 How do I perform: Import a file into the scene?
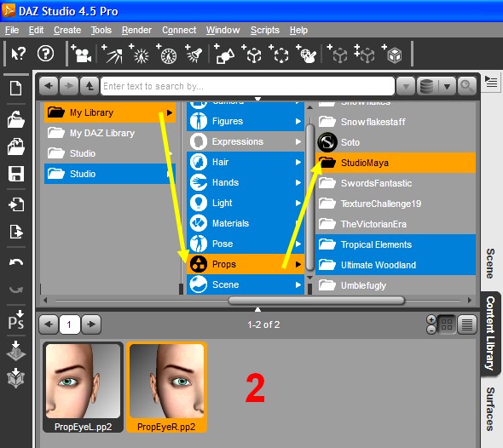click(x=15, y=204)
